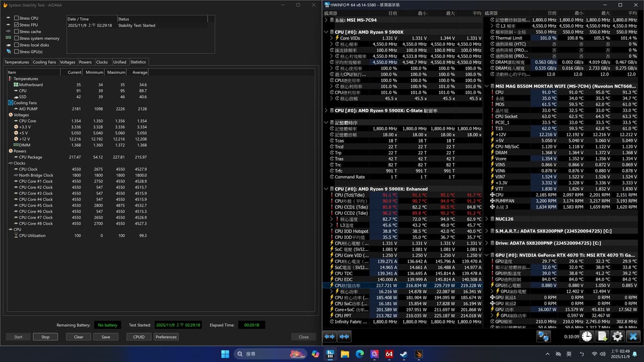Screen dimensions: 644x362
Task: Open HWiNFO remote network monitors icon
Action: (x=543, y=336)
